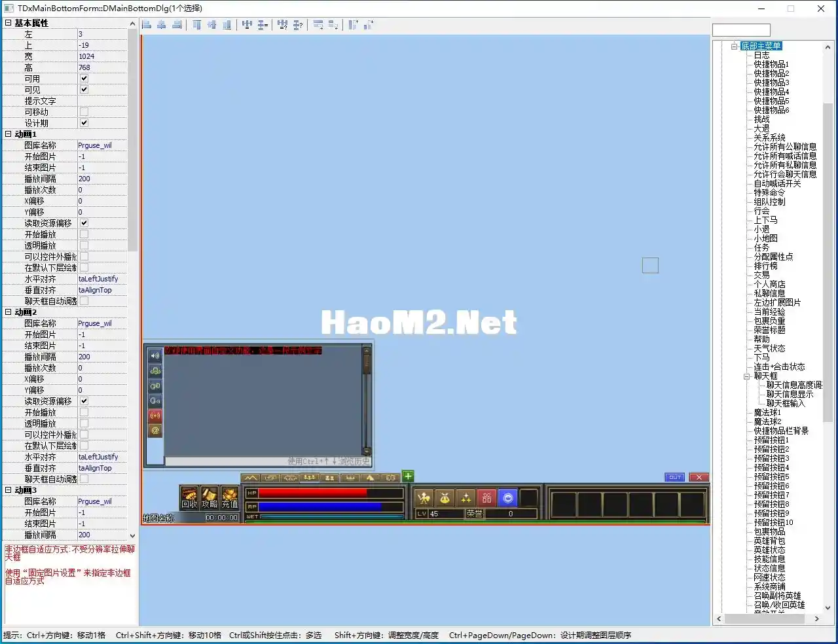Check 在默认下层绘制 under 动画1
The image size is (838, 644).
pos(84,268)
